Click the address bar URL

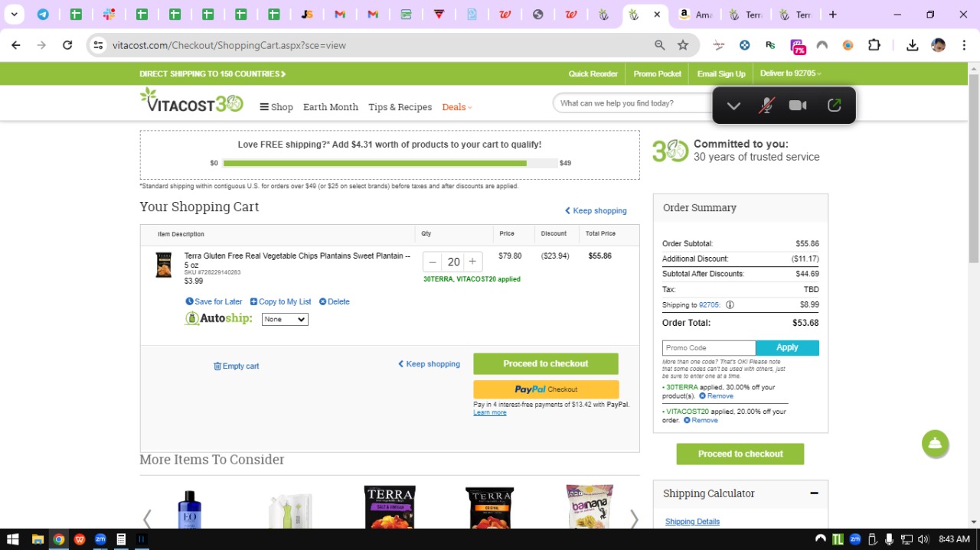point(229,45)
